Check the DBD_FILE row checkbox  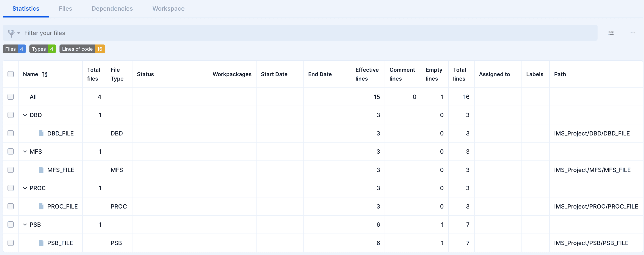(x=10, y=133)
